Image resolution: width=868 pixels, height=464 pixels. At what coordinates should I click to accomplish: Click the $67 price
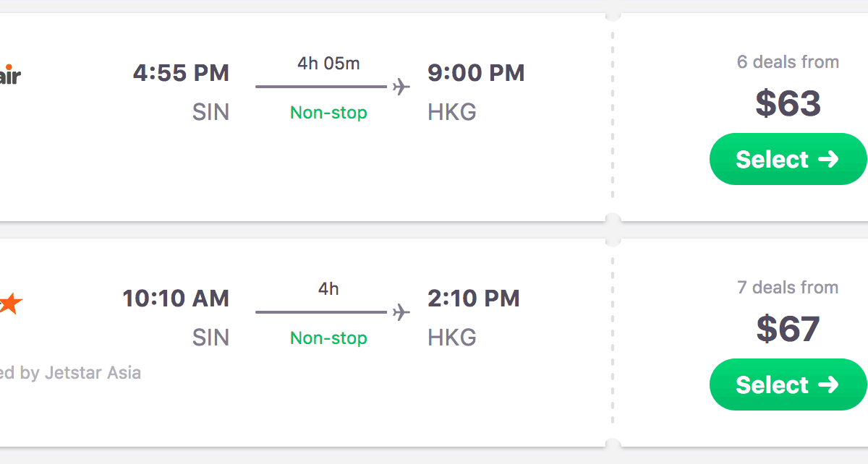(x=788, y=329)
